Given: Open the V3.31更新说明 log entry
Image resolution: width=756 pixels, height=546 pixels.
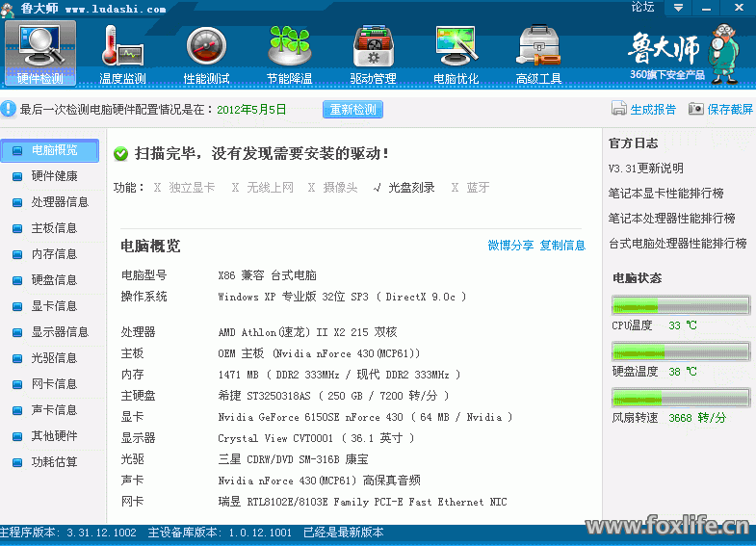Looking at the screenshot, I should click(x=645, y=169).
